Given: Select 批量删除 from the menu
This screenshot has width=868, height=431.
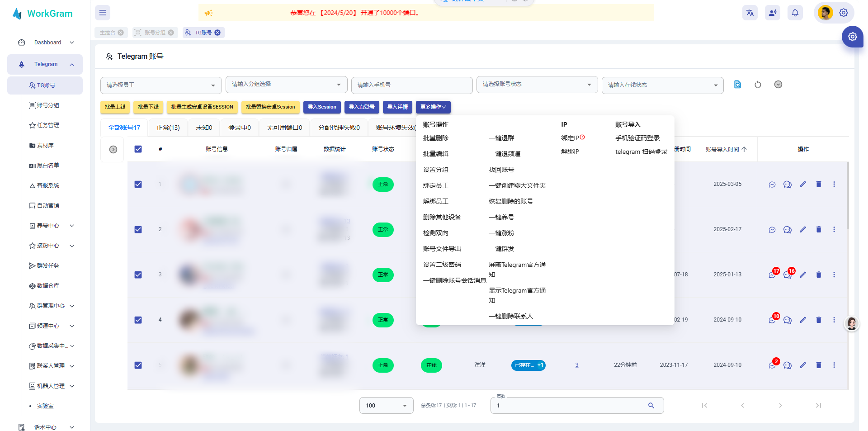Looking at the screenshot, I should coord(435,138).
